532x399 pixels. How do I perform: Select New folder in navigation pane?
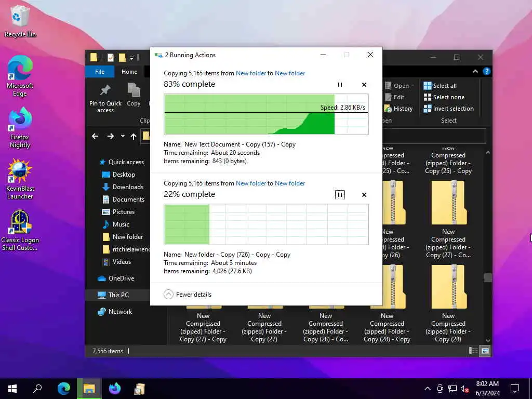click(x=123, y=237)
